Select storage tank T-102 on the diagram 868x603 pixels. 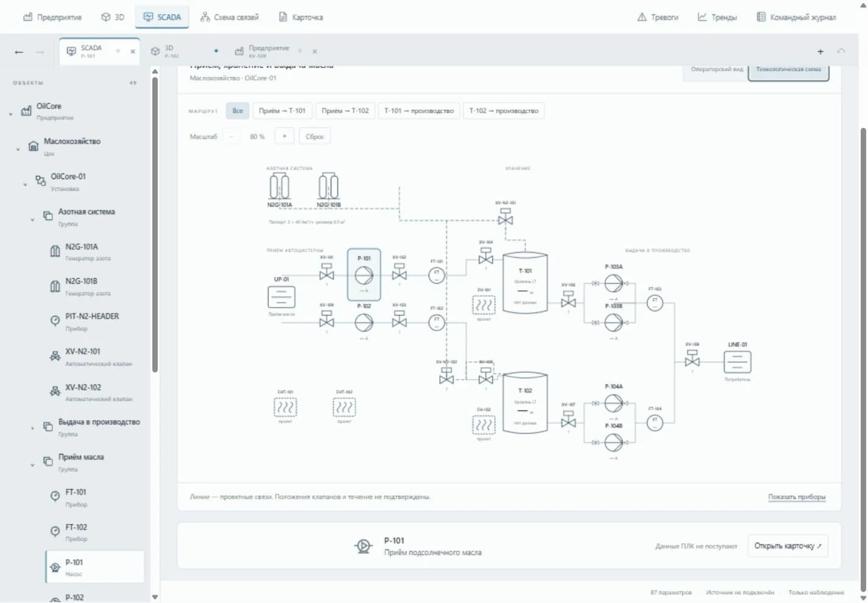click(525, 403)
